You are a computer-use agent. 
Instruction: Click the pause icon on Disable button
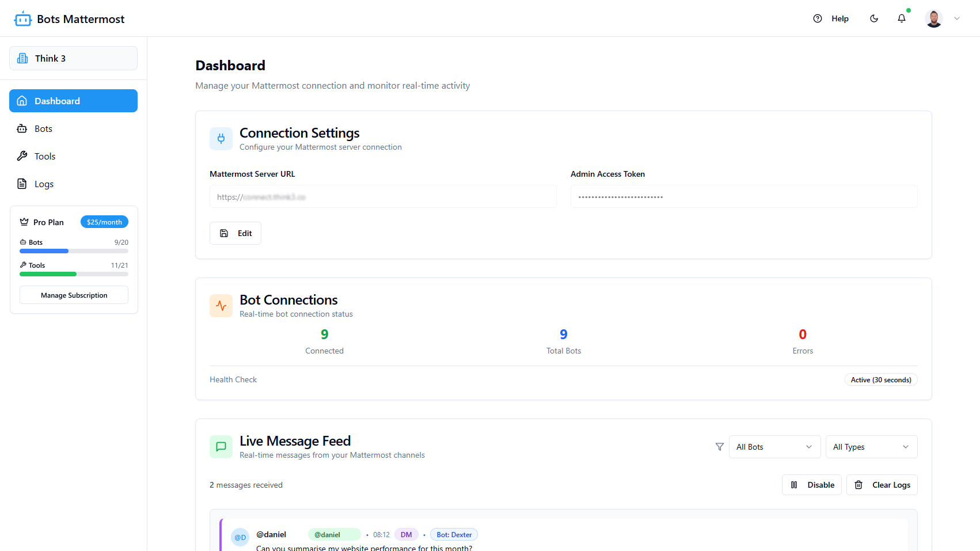point(794,485)
